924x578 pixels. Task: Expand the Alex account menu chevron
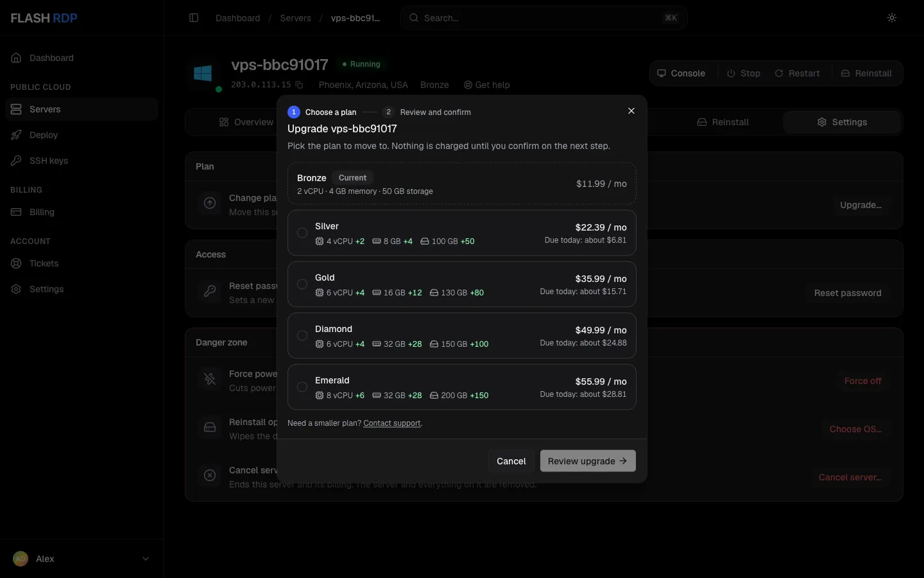tap(146, 559)
